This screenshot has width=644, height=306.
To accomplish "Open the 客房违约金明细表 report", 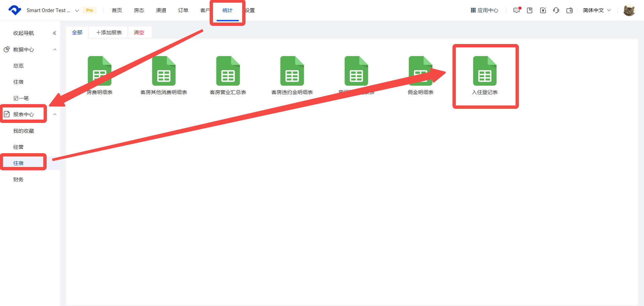I will point(292,71).
